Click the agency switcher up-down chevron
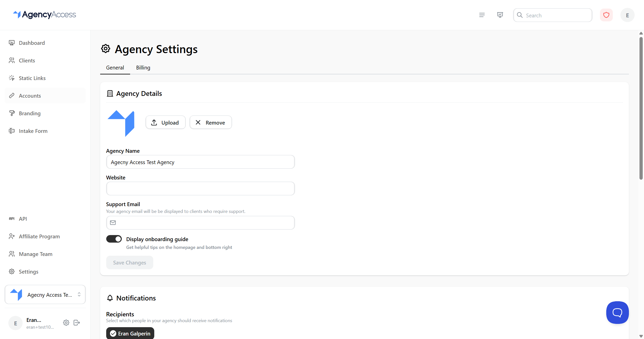This screenshot has height=339, width=644. pos(79,294)
